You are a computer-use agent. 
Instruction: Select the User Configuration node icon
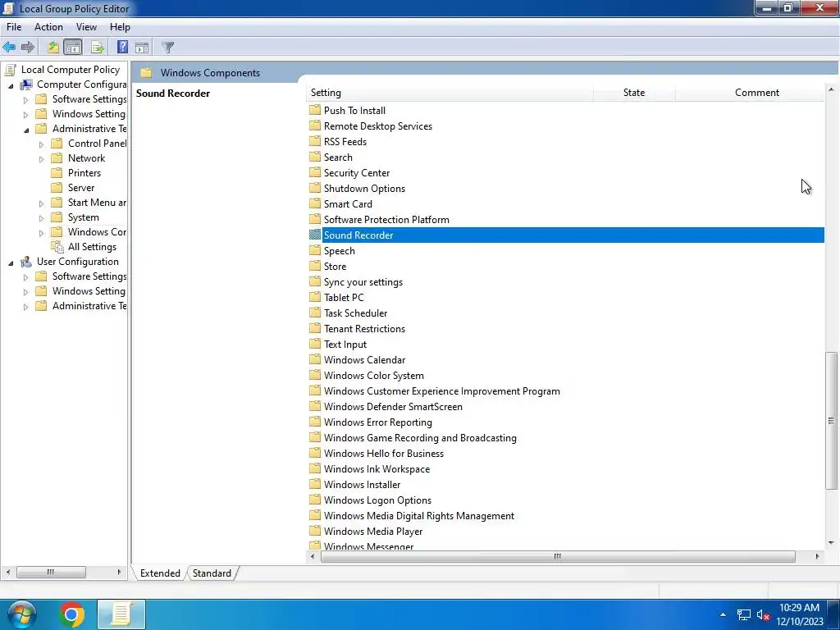(x=25, y=262)
